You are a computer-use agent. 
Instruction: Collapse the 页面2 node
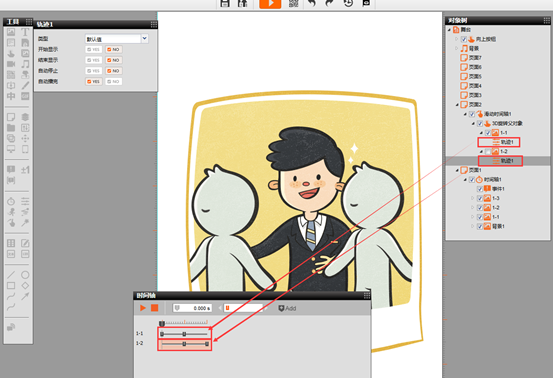tap(457, 105)
